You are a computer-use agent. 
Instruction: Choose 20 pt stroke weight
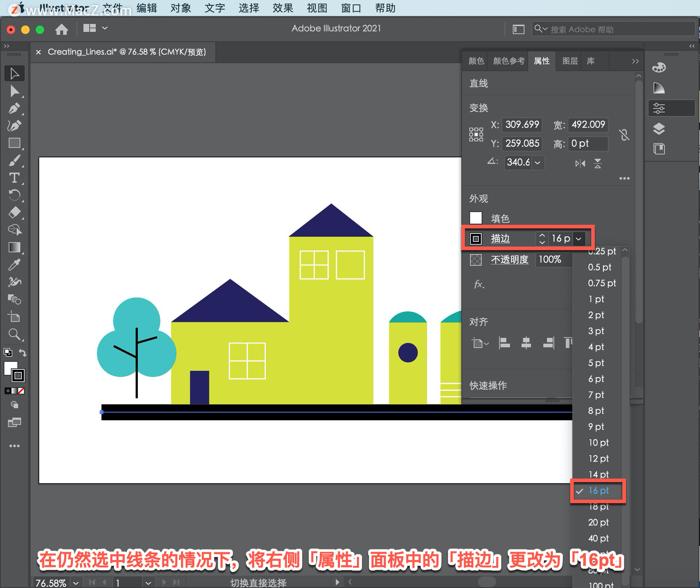598,522
